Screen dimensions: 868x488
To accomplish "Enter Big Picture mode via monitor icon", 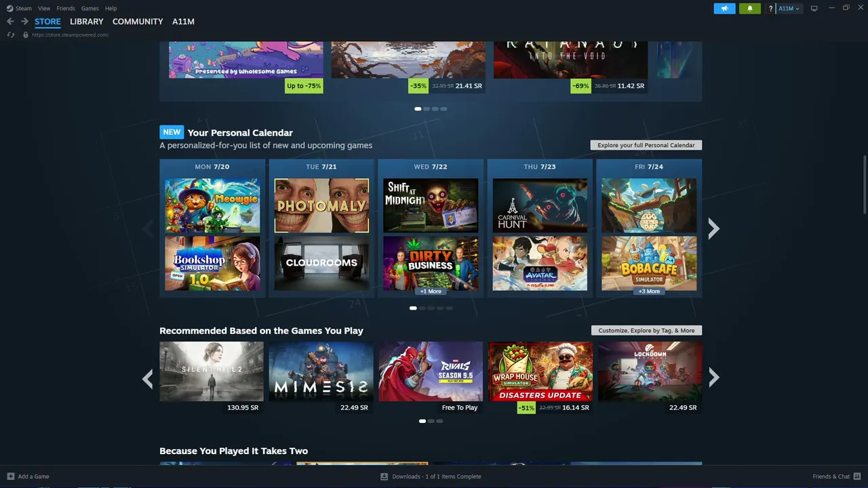I will [x=814, y=8].
